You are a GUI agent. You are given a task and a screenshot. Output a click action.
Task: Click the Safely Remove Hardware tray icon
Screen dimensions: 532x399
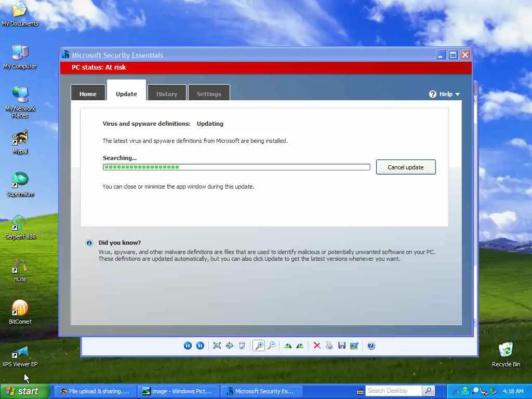(494, 391)
